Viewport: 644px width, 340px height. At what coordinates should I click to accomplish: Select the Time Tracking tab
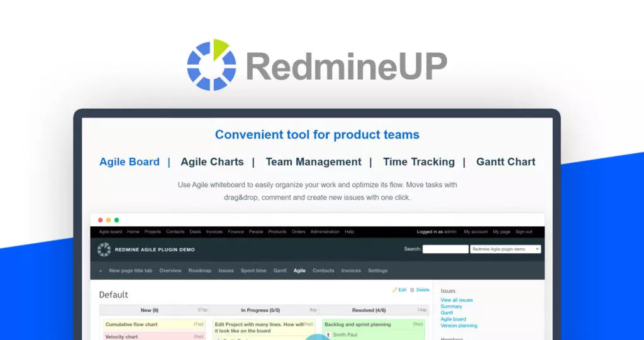[x=418, y=162]
